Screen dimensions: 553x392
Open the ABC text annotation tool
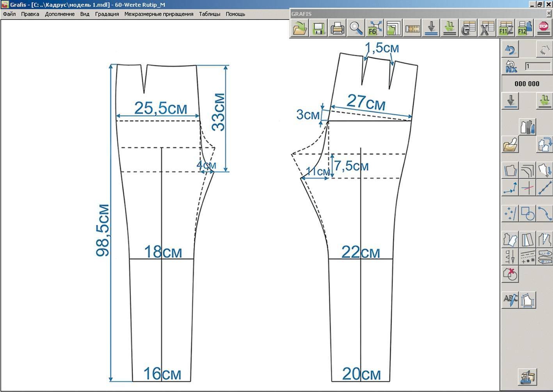point(510,300)
